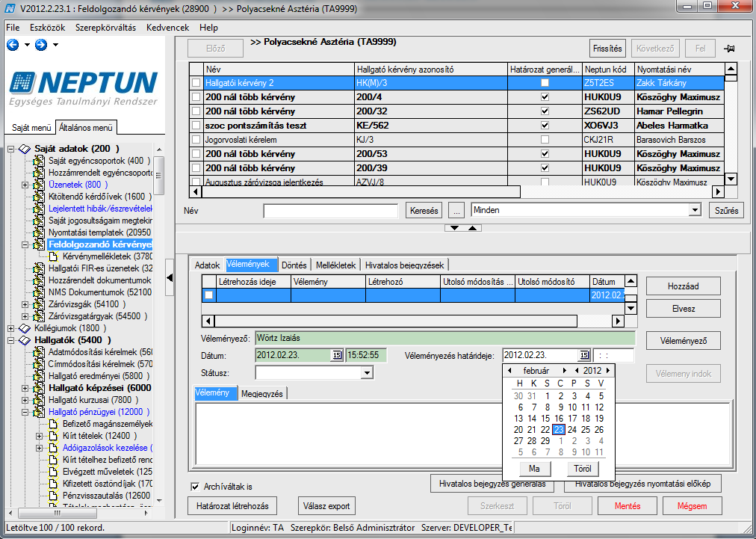The image size is (756, 539).
Task: Collapse the Saját adatok tree node
Action: 10,149
